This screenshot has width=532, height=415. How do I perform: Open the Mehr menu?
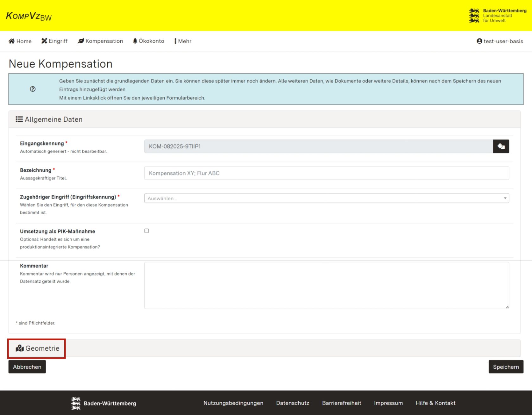(x=182, y=41)
